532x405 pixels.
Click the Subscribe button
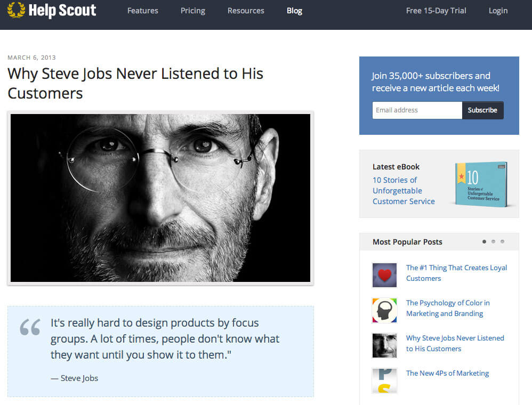[x=482, y=110]
